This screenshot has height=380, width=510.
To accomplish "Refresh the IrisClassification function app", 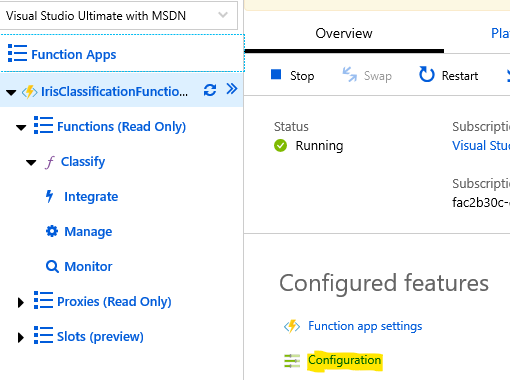I will 210,90.
